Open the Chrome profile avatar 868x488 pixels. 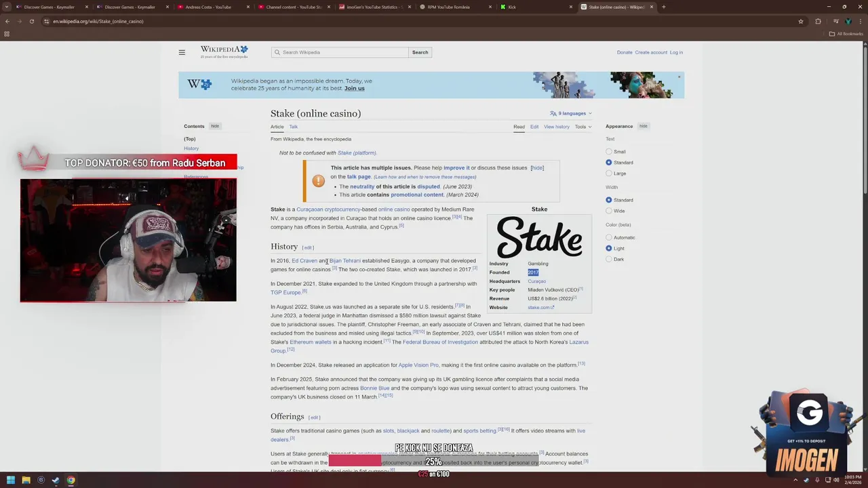848,21
